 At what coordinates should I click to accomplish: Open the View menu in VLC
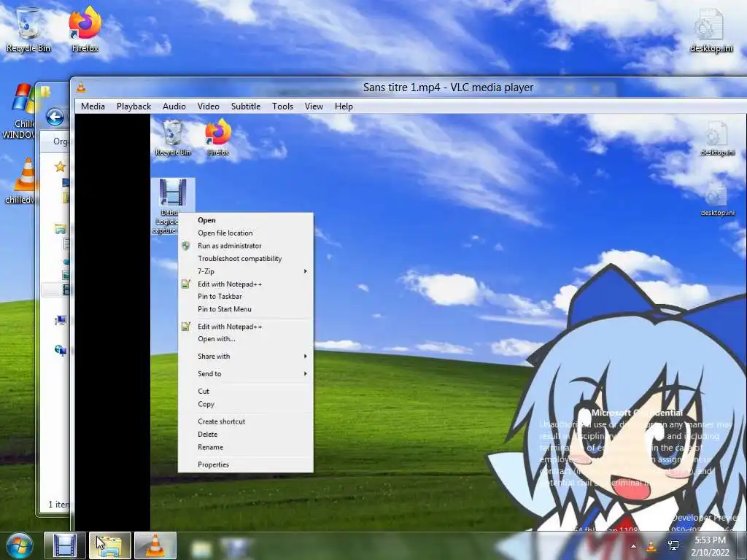coord(314,106)
